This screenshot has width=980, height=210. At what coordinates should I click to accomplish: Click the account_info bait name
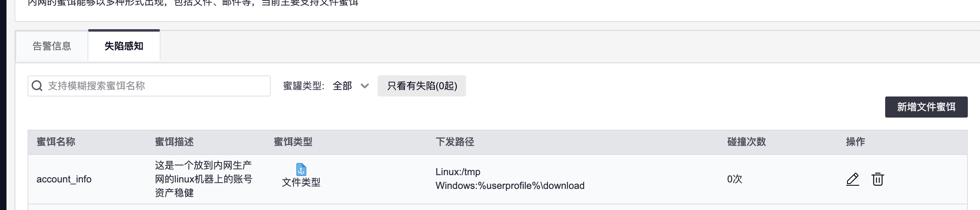tap(64, 179)
